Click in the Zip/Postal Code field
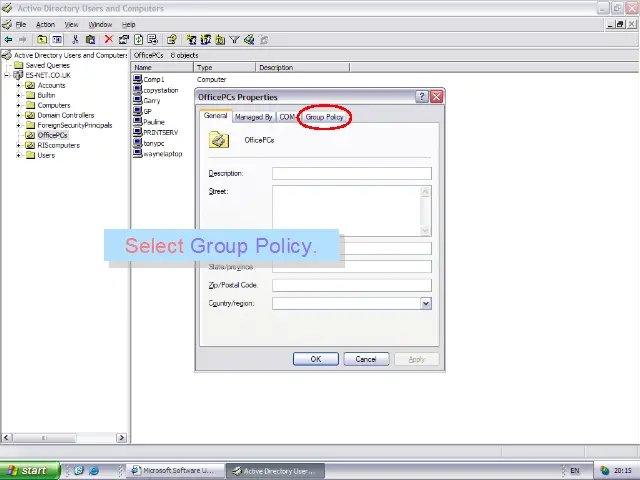The width and height of the screenshot is (640, 480). click(x=351, y=285)
